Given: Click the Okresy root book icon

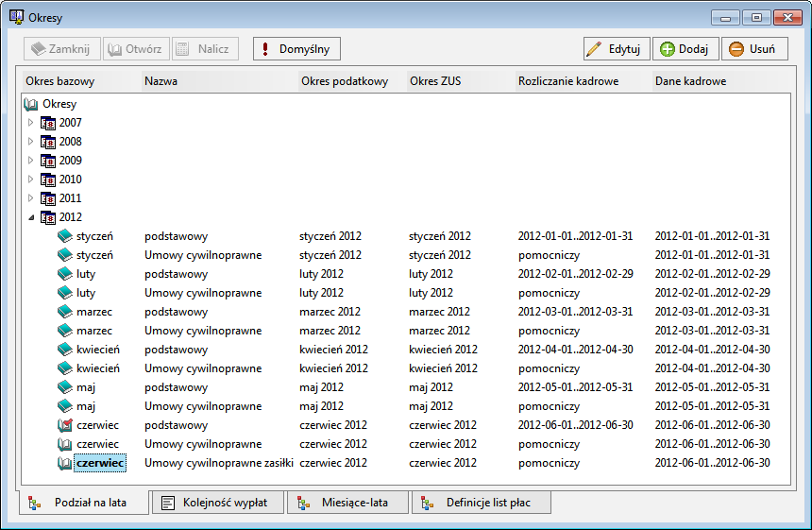Looking at the screenshot, I should click(x=31, y=104).
